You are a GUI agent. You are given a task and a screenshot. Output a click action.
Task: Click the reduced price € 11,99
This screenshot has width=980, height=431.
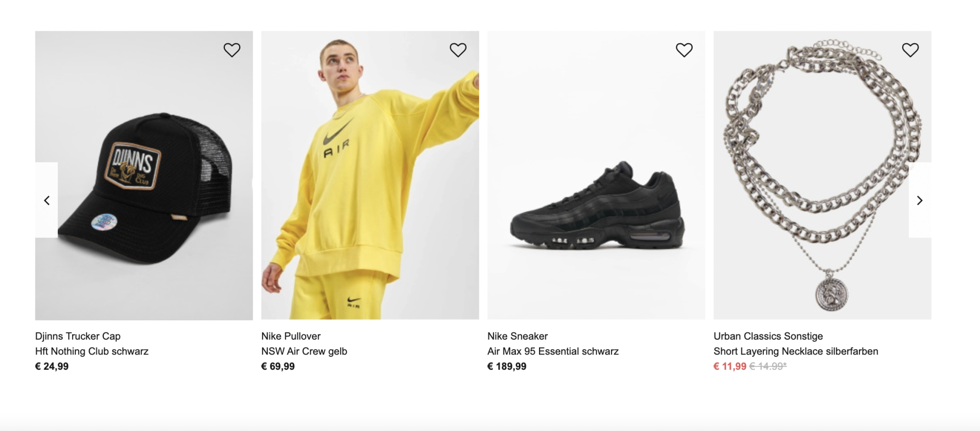730,367
